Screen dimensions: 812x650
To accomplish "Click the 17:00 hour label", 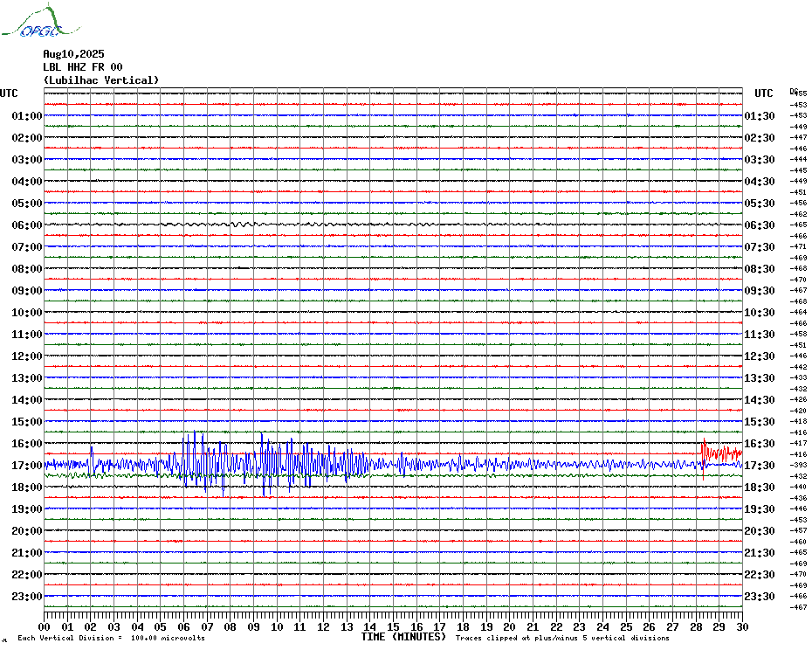I will tap(27, 465).
